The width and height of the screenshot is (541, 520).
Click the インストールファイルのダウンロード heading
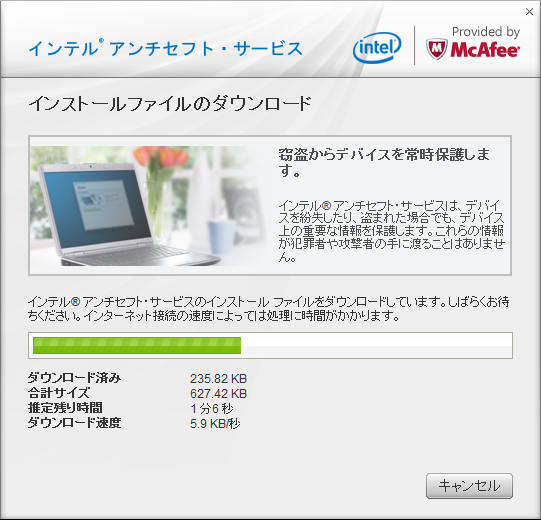click(170, 104)
